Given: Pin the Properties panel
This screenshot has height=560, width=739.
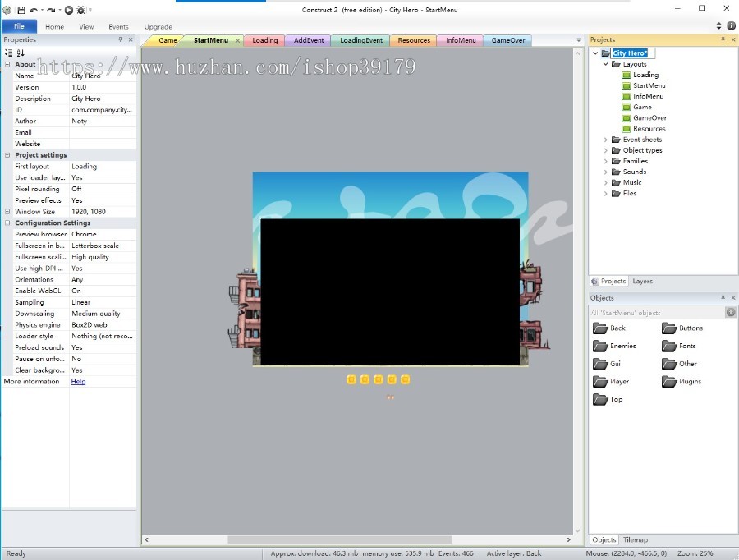Looking at the screenshot, I should pyautogui.click(x=121, y=39).
